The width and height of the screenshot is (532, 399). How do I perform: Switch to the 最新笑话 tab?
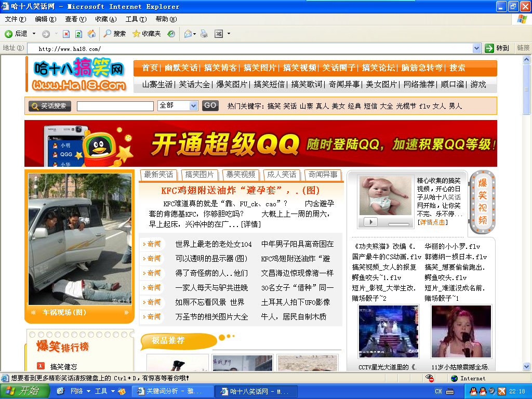click(x=158, y=175)
